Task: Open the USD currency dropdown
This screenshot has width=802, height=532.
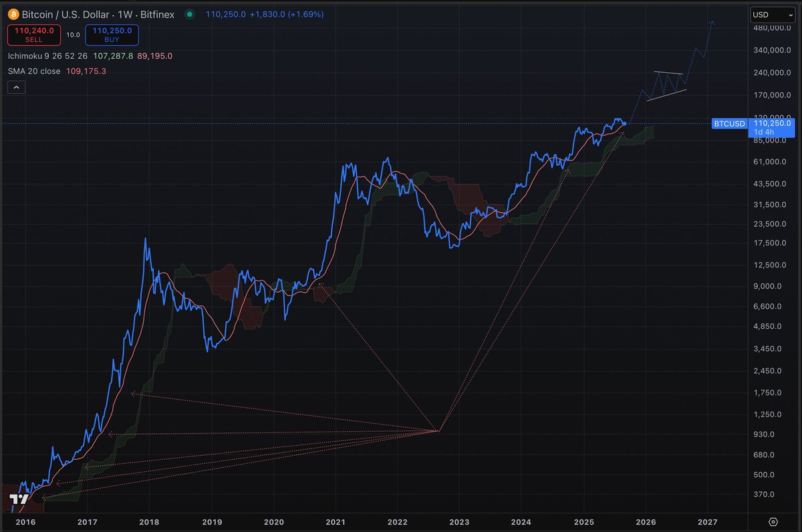Action: 773,14
